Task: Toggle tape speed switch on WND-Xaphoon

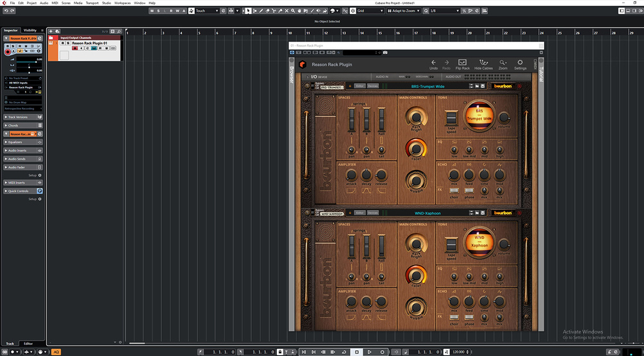Action: point(451,244)
